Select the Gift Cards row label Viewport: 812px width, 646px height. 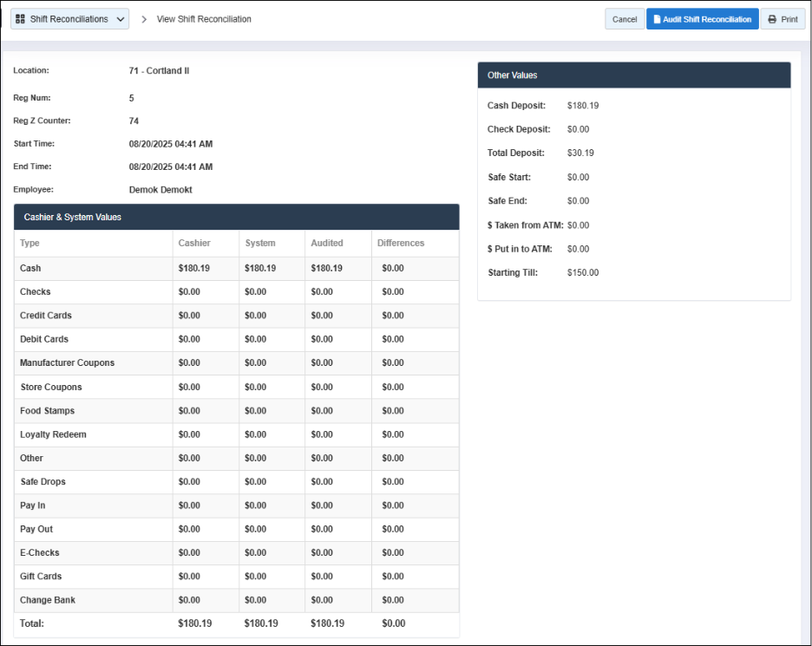[42, 577]
